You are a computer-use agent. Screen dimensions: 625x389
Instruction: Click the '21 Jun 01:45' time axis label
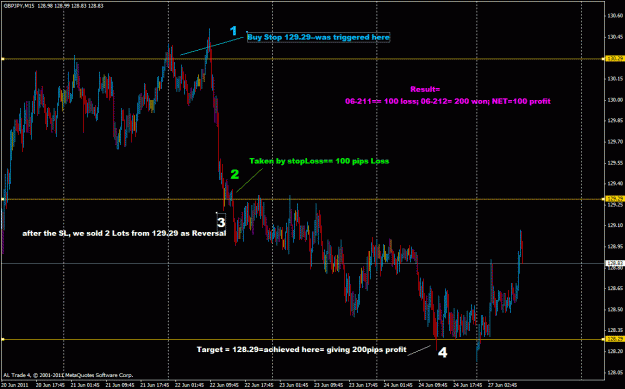click(x=85, y=385)
